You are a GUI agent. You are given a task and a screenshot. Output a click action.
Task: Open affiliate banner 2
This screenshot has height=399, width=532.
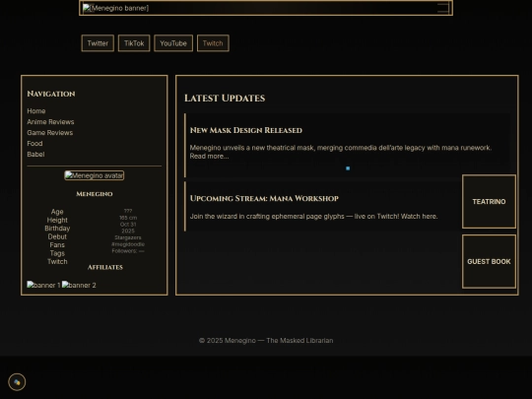click(79, 285)
